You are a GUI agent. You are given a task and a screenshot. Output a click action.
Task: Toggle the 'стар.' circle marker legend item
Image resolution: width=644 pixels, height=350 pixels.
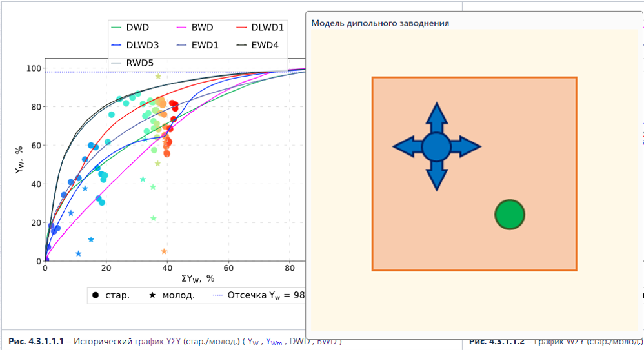pos(111,295)
